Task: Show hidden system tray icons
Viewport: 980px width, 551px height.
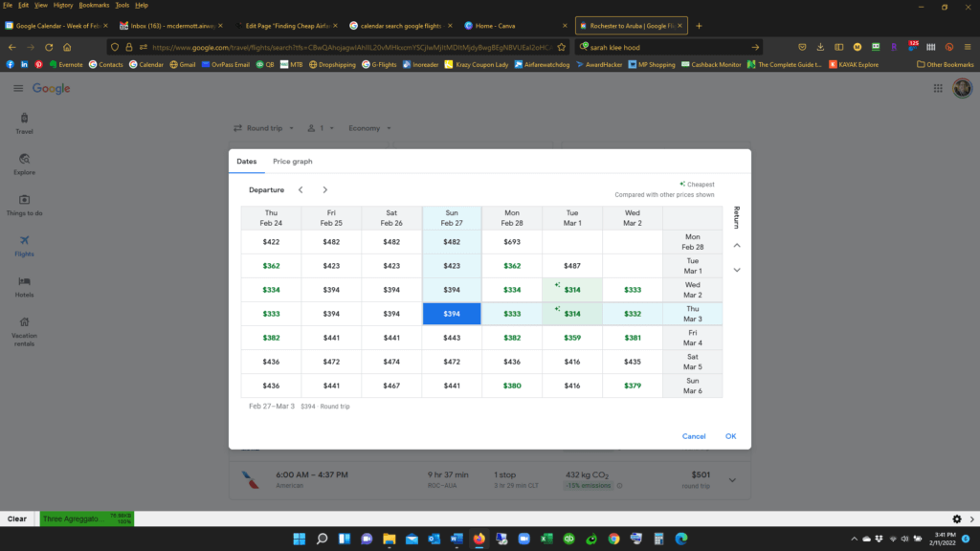Action: 854,539
